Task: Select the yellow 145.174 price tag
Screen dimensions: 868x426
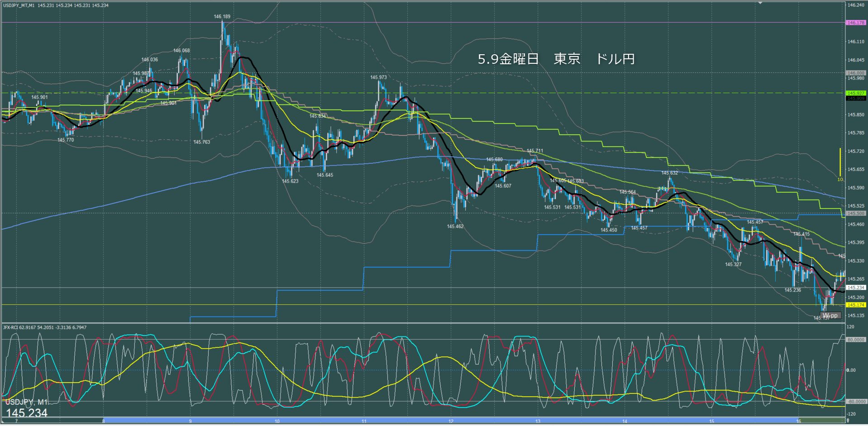Action: (x=856, y=305)
